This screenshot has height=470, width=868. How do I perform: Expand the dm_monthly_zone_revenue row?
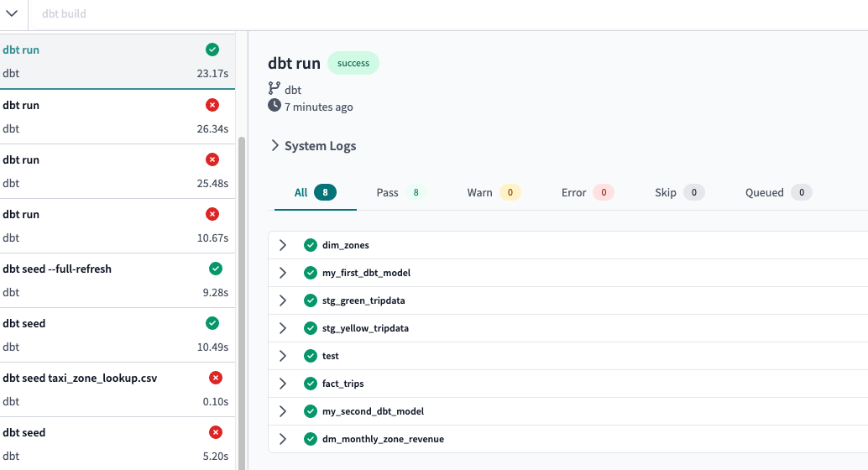(282, 439)
